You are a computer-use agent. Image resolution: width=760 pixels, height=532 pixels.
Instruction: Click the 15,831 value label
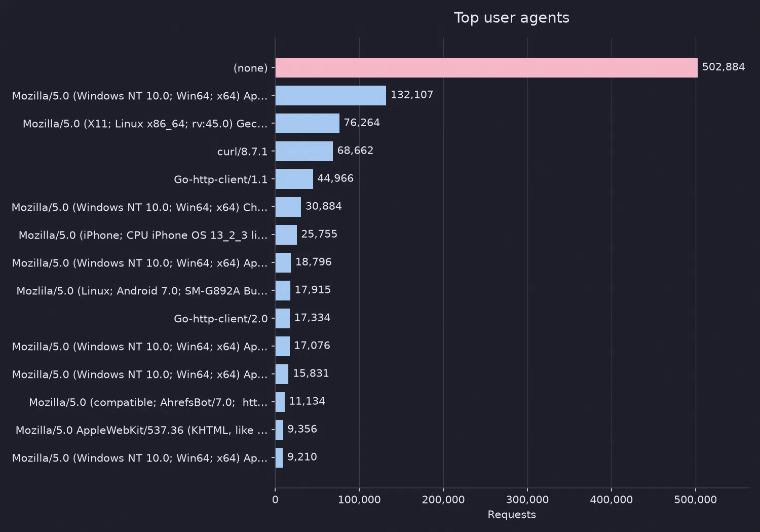311,373
